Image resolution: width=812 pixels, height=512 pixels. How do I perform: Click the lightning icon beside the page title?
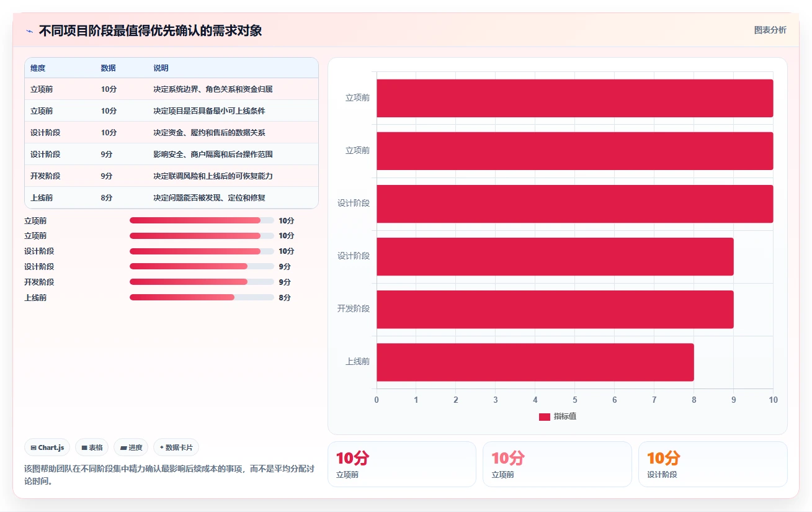click(29, 31)
